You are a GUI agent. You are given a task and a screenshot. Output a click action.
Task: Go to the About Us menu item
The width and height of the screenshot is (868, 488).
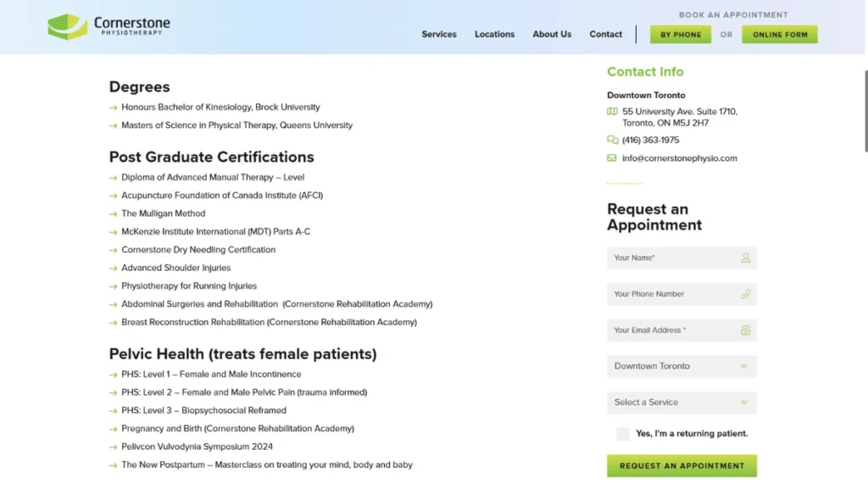click(x=552, y=34)
